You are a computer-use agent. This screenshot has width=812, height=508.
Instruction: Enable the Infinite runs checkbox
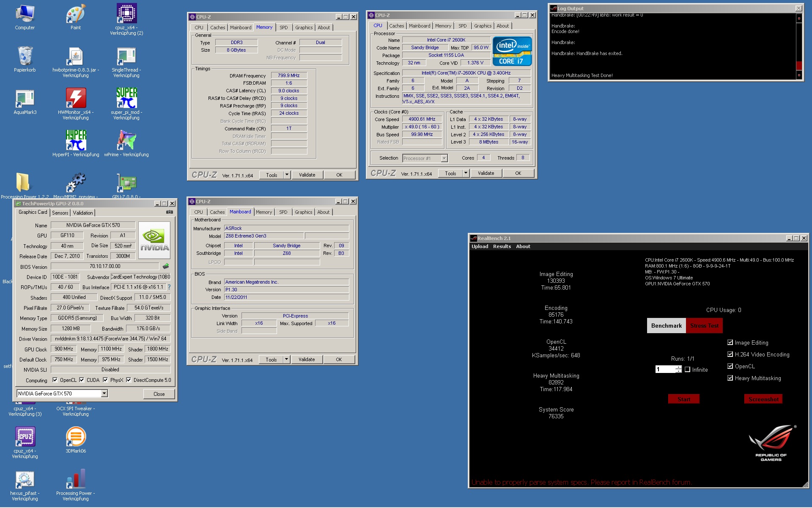(x=688, y=370)
